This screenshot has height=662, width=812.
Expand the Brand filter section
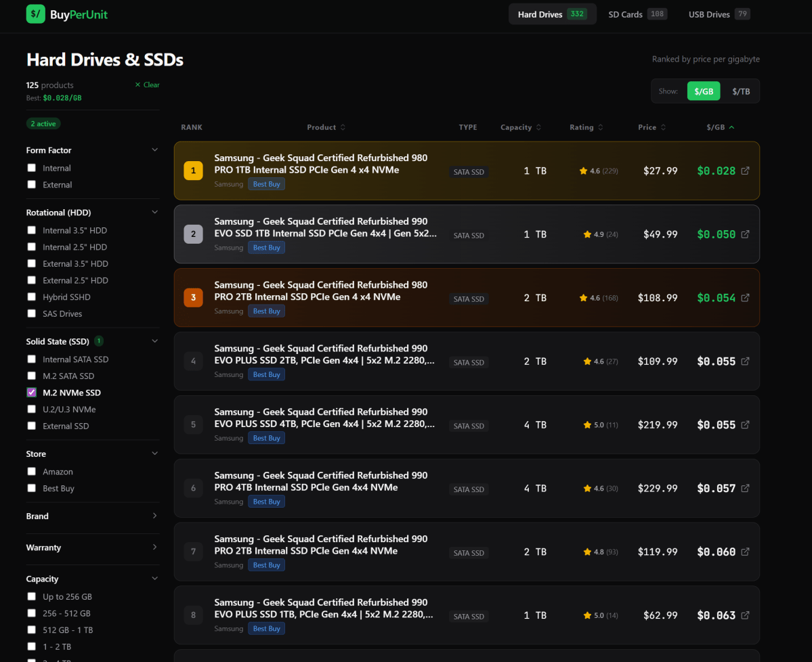pos(154,516)
